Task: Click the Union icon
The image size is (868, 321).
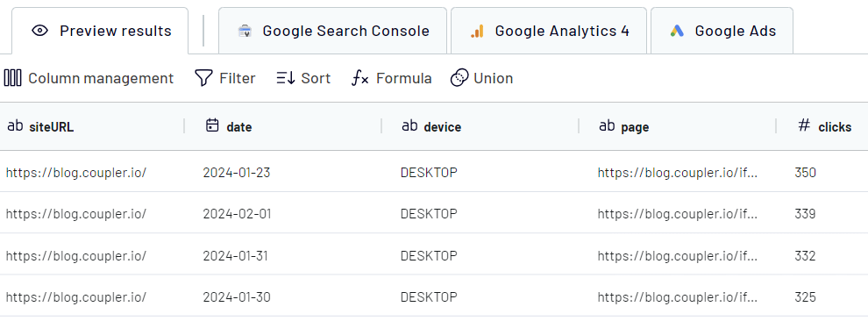Action: click(459, 79)
